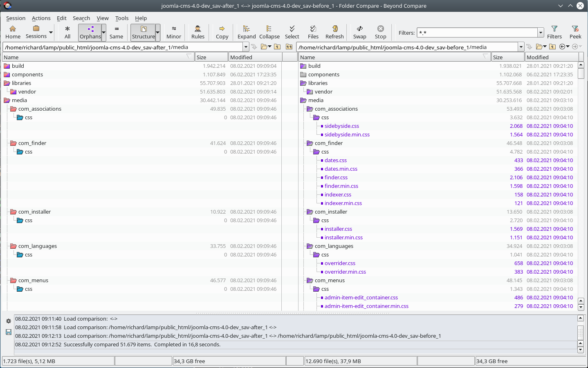
Task: Click the Peek filter icon
Action: click(x=575, y=32)
